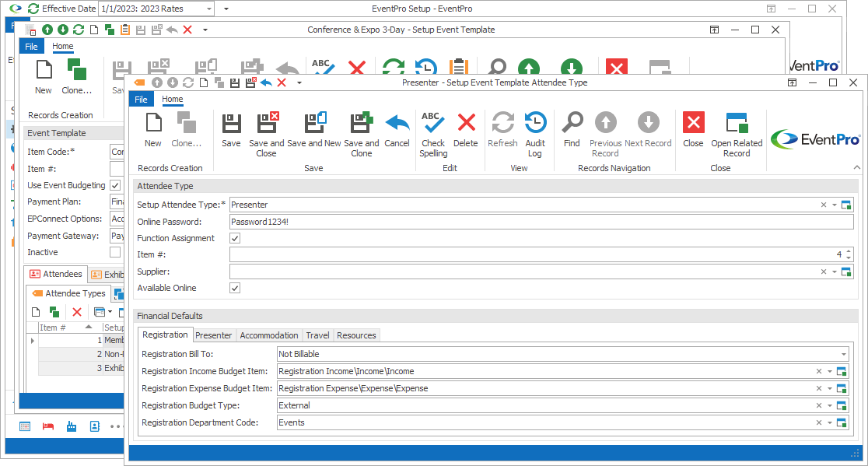
Task: Click New in the Event Template ribbon
Action: coord(44,78)
